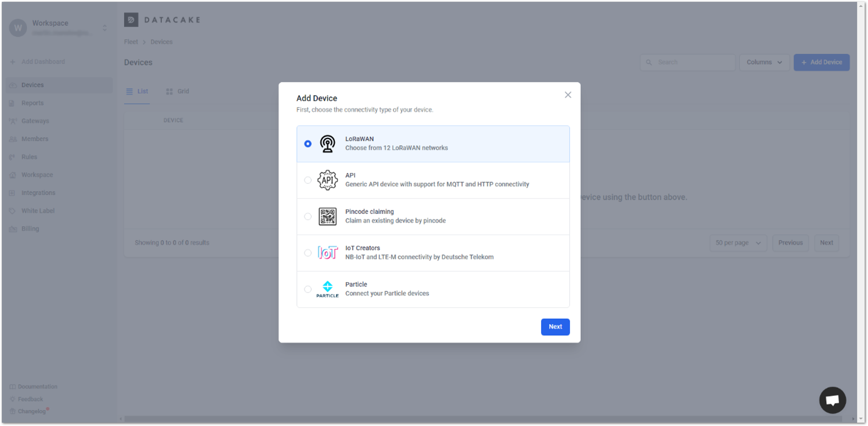Open Gateways from the sidebar
Screen dimensions: 868x426
point(35,121)
